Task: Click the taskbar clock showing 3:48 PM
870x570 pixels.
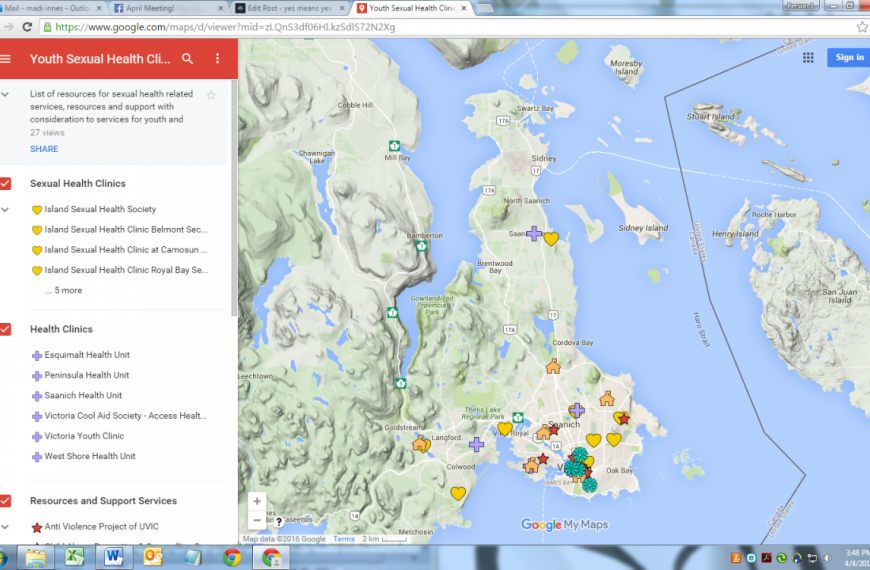Action: [x=857, y=558]
